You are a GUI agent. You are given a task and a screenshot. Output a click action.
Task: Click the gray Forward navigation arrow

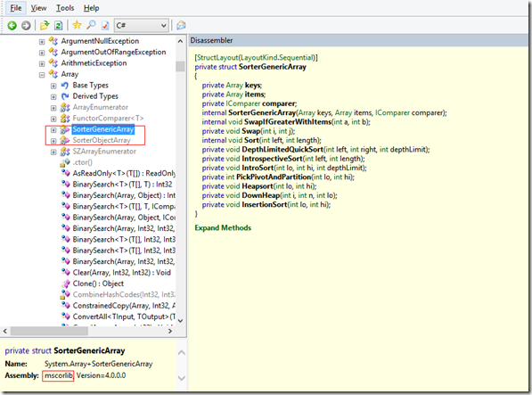coord(26,26)
